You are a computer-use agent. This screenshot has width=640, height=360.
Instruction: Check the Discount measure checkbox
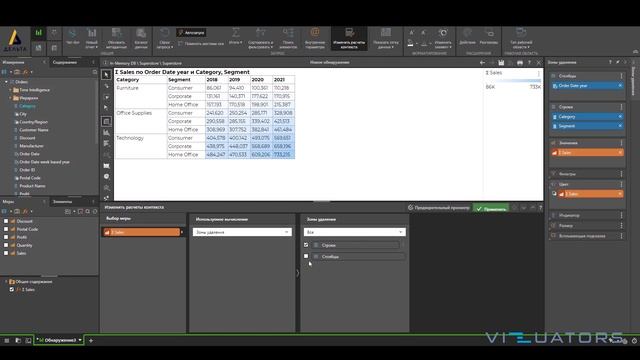(6, 221)
